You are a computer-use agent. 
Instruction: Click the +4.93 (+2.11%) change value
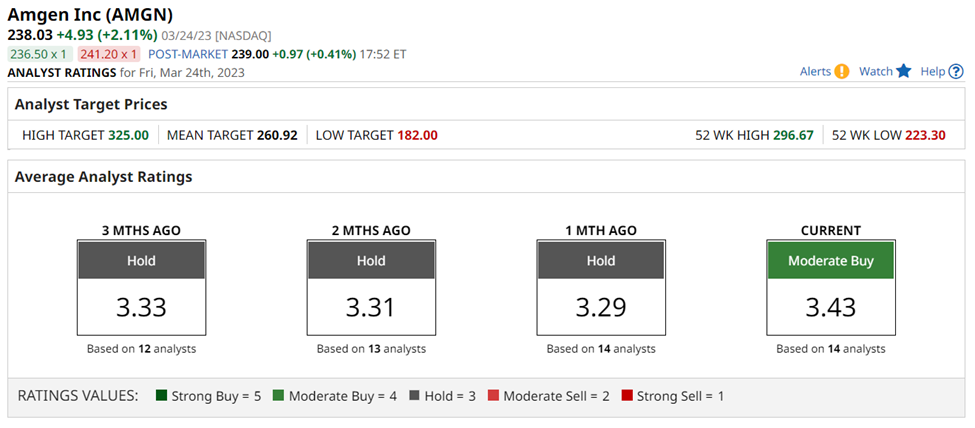(x=107, y=35)
